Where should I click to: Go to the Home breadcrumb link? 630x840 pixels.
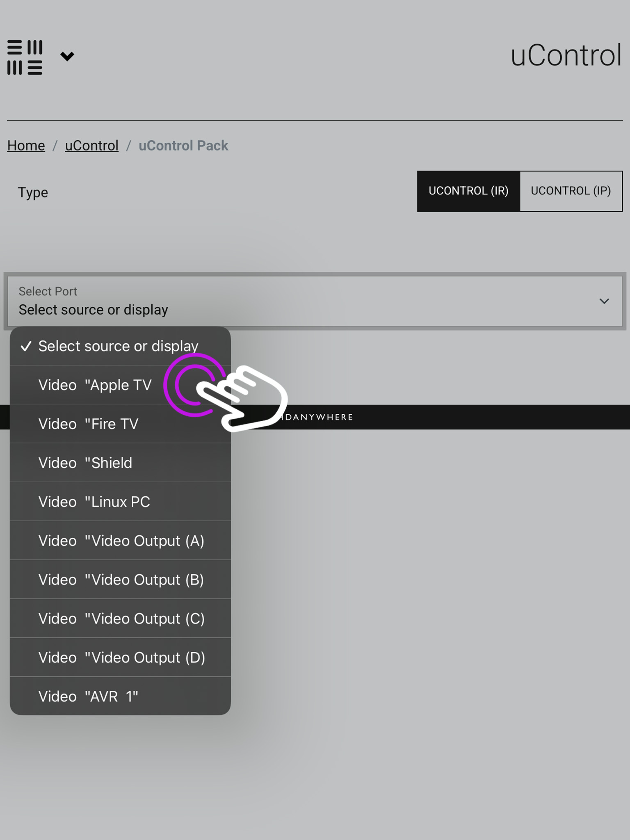click(x=26, y=146)
